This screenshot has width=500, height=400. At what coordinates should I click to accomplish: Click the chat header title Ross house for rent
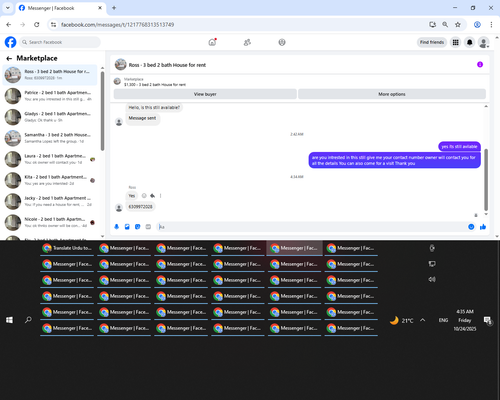point(167,65)
